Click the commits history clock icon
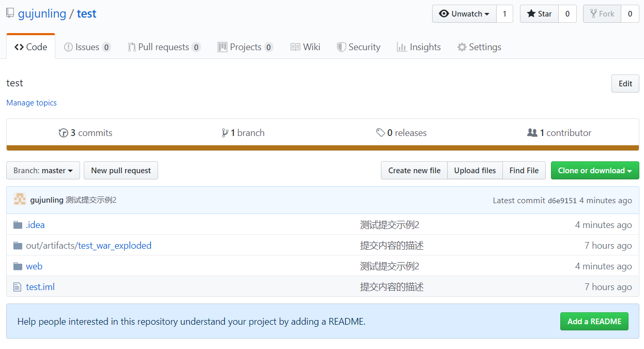The image size is (644, 349). coord(64,133)
